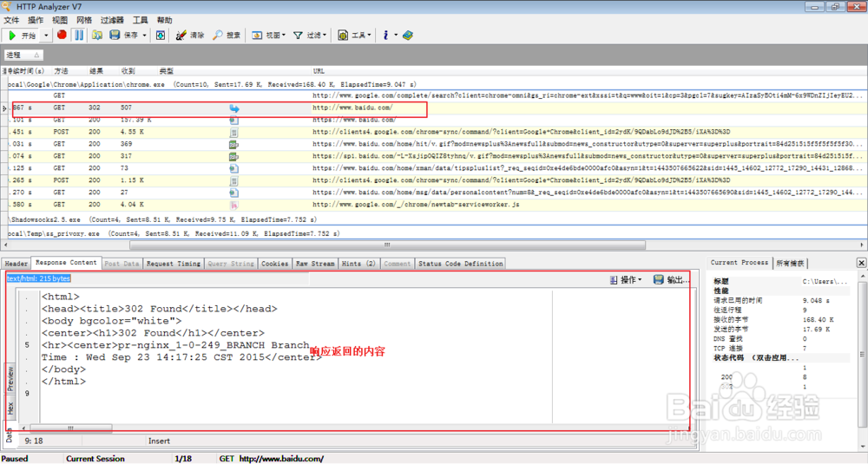Viewport: 868px width, 464px height.
Task: Click the script type icon in the 4.04 K row
Action: [234, 206]
